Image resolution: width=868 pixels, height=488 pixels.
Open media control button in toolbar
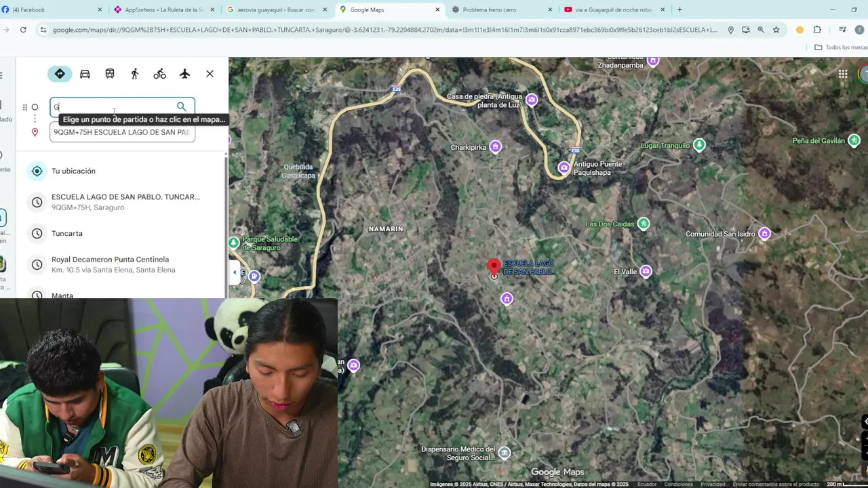click(x=842, y=30)
